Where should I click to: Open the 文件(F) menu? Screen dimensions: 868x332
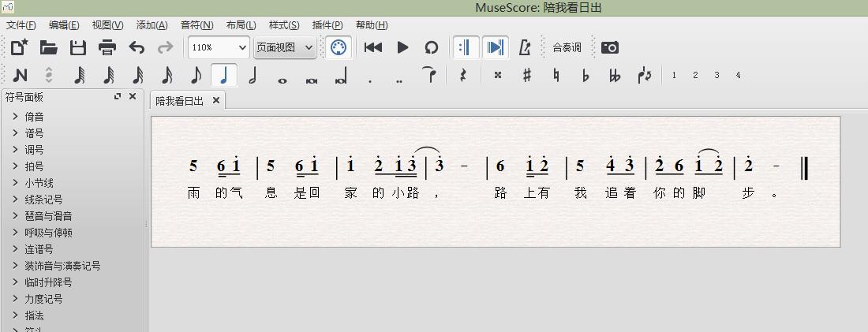click(21, 25)
